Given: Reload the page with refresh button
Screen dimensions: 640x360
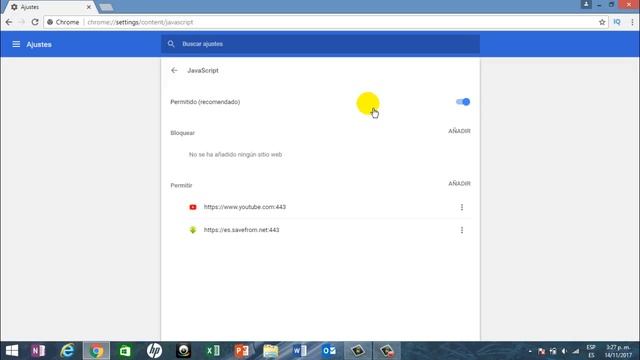Looking at the screenshot, I should 35,22.
